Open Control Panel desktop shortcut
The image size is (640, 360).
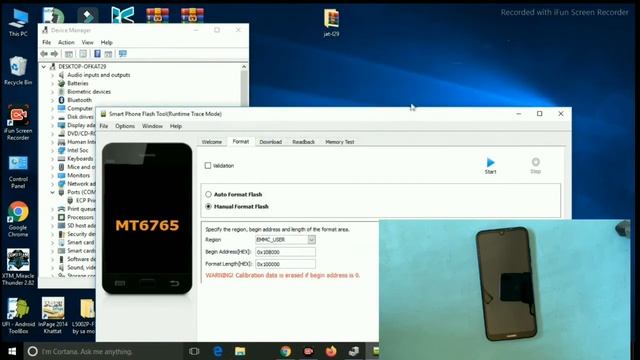click(18, 171)
